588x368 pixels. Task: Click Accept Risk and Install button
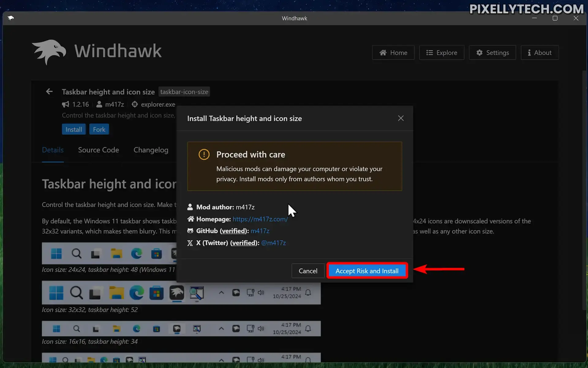click(367, 271)
